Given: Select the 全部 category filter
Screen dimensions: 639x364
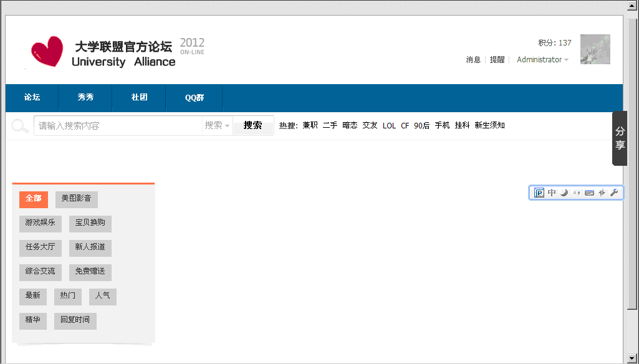Looking at the screenshot, I should pyautogui.click(x=34, y=199).
